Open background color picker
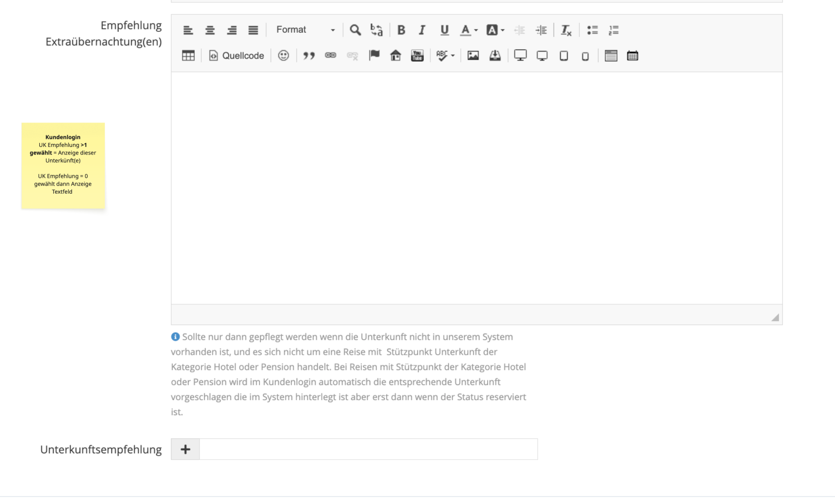 (495, 30)
